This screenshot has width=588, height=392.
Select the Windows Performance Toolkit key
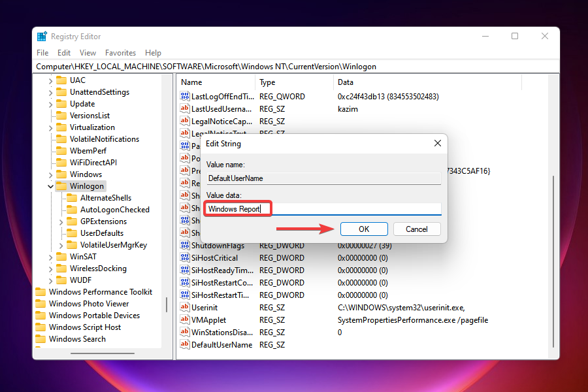(x=101, y=292)
